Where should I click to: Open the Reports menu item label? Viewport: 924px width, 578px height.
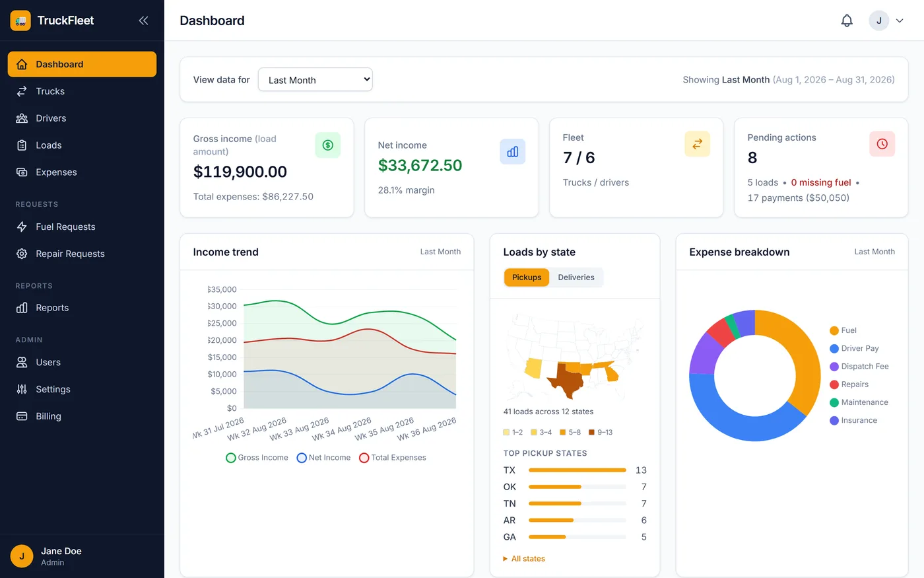pyautogui.click(x=52, y=308)
